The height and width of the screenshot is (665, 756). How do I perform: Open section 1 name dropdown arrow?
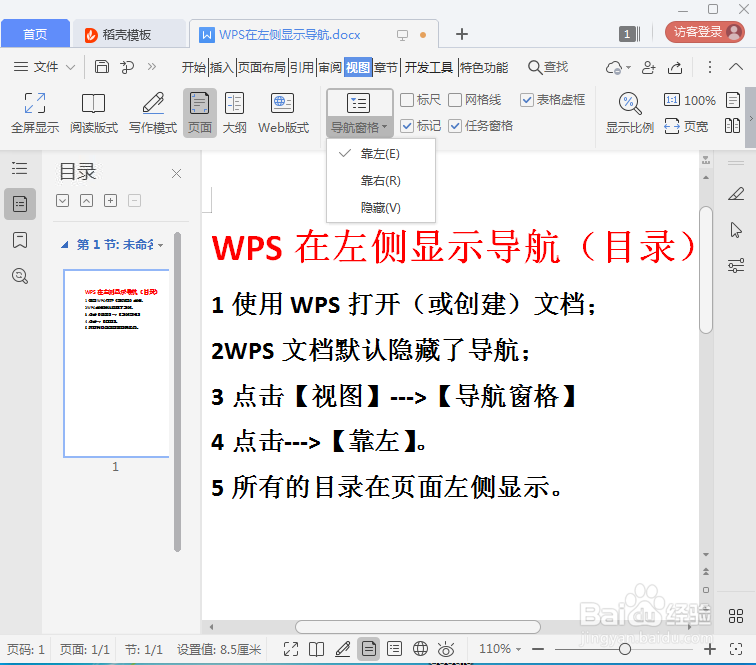click(161, 245)
